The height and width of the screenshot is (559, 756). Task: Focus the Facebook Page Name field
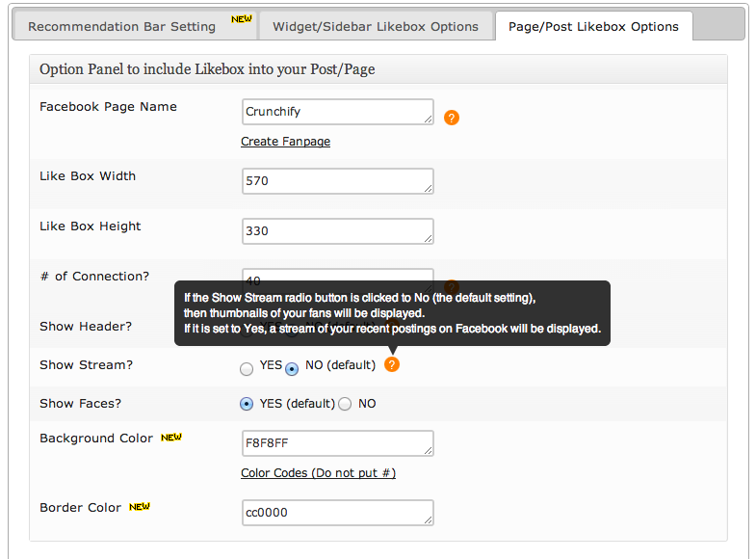[x=337, y=112]
